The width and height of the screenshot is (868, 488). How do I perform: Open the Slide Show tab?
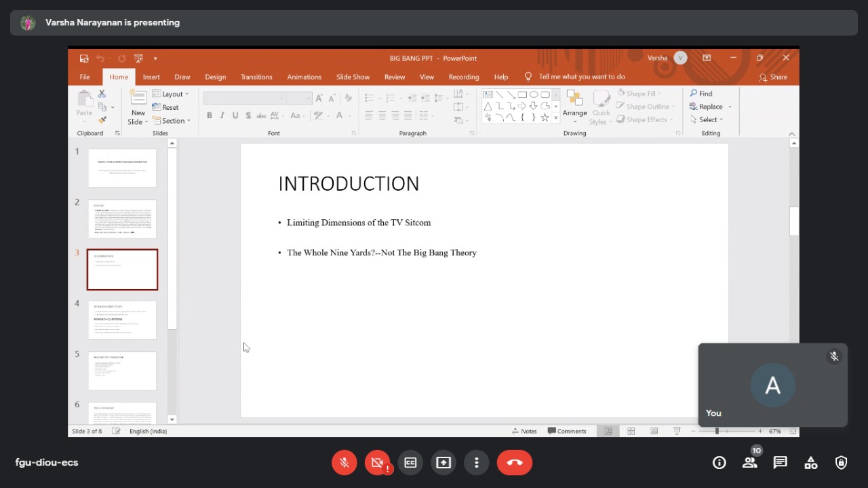(353, 77)
